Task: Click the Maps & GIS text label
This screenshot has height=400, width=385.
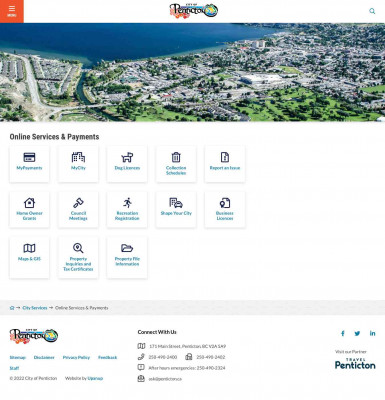Action: [29, 259]
